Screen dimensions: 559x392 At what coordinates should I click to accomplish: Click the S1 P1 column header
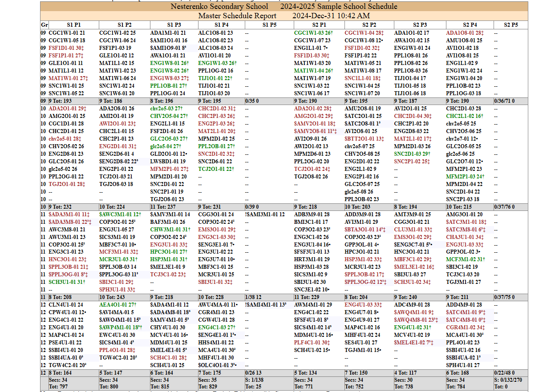point(73,25)
